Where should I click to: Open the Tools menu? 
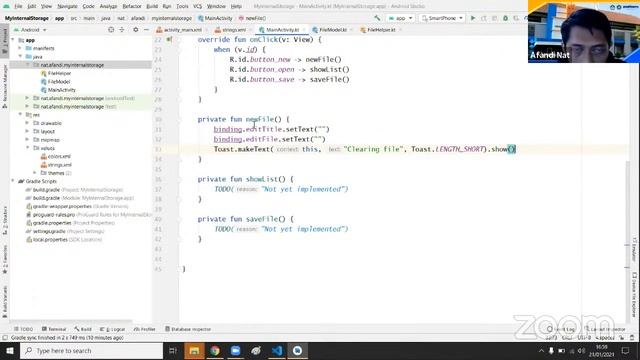click(x=182, y=6)
